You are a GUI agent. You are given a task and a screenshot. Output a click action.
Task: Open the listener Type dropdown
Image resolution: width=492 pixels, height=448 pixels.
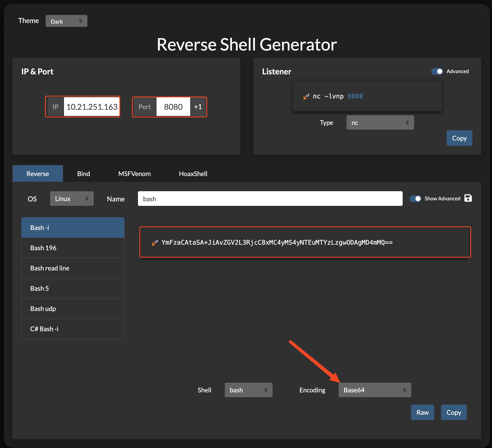pyautogui.click(x=380, y=123)
